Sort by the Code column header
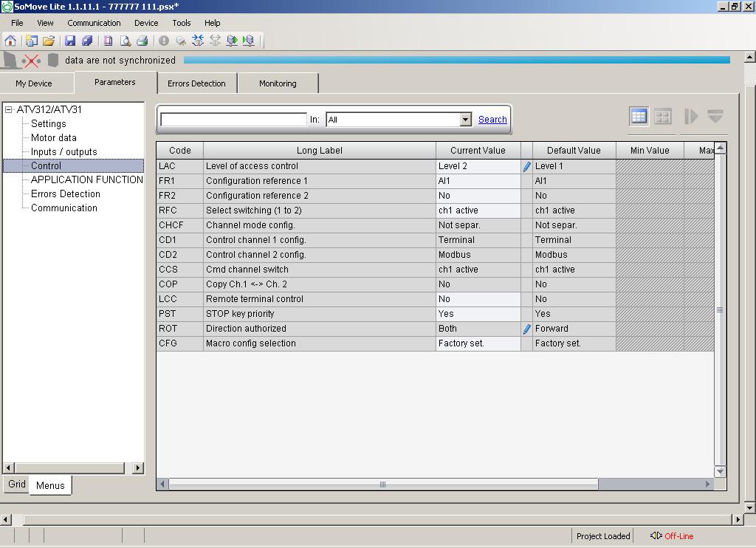 pyautogui.click(x=180, y=151)
